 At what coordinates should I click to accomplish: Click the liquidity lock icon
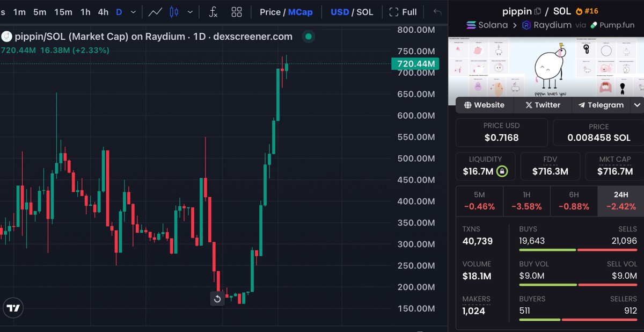click(501, 170)
